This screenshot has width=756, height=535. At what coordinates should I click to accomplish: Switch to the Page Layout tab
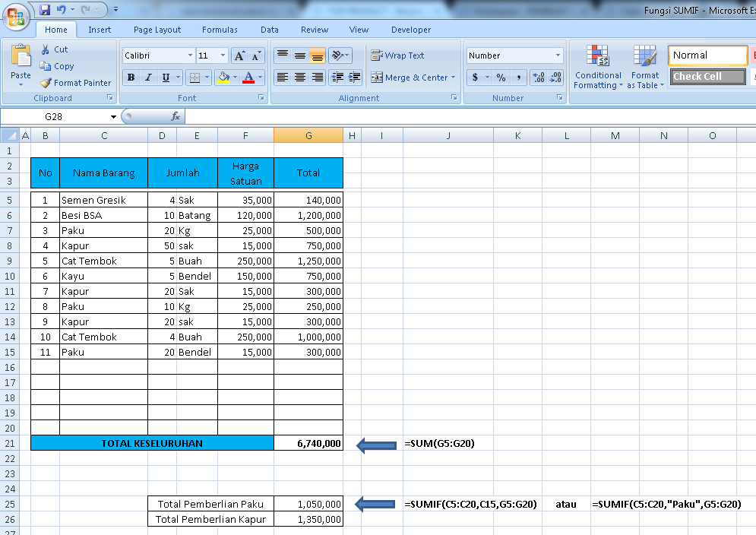click(157, 30)
